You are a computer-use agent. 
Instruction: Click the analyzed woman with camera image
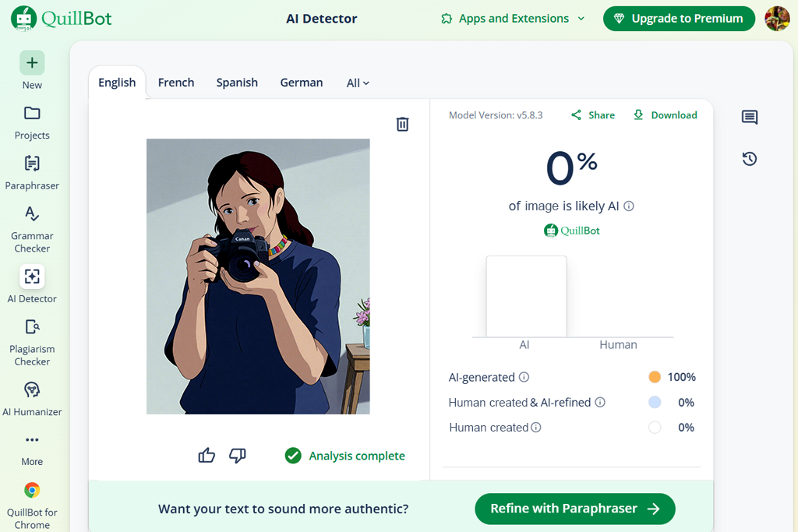pyautogui.click(x=258, y=277)
